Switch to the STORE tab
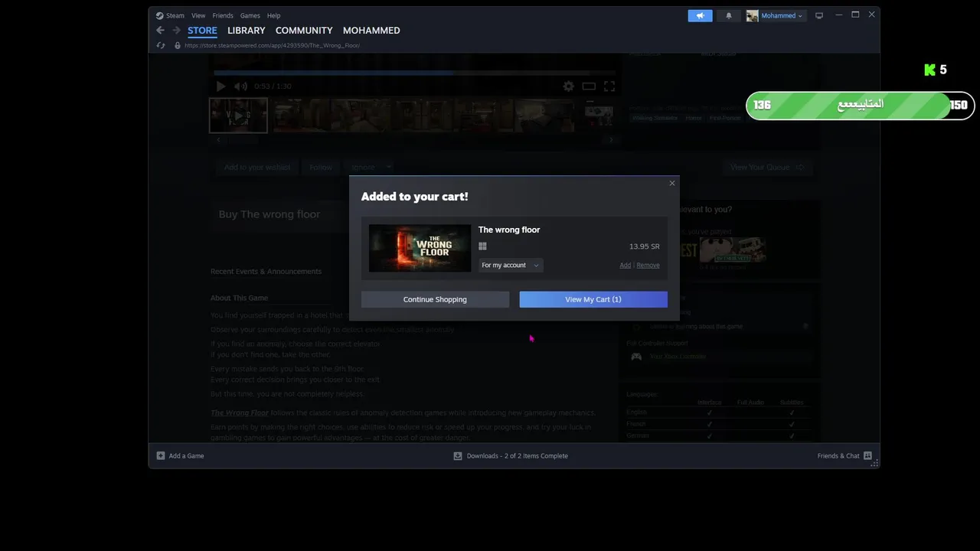The width and height of the screenshot is (980, 551). (202, 31)
